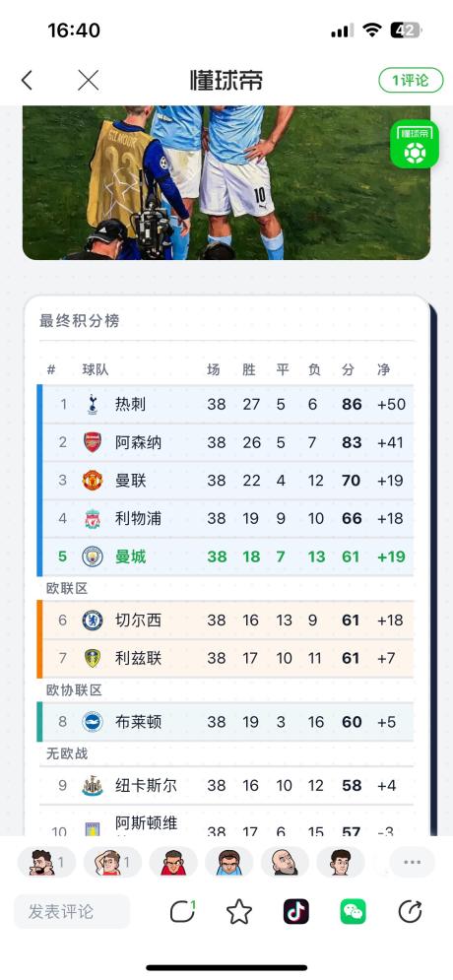Select first bearded emoji reaction

tap(45, 863)
